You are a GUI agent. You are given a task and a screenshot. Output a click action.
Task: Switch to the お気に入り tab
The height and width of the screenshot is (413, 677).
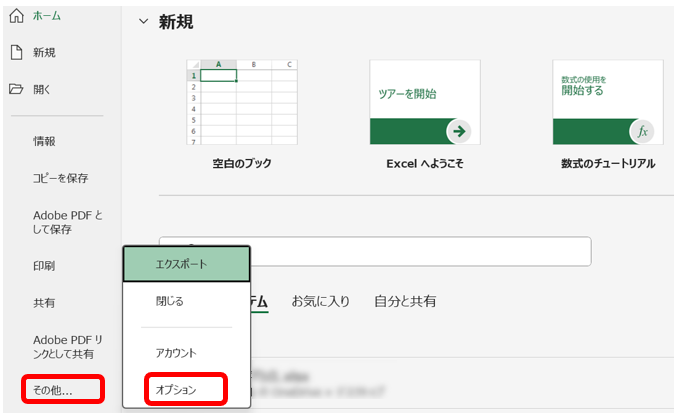[x=320, y=301]
